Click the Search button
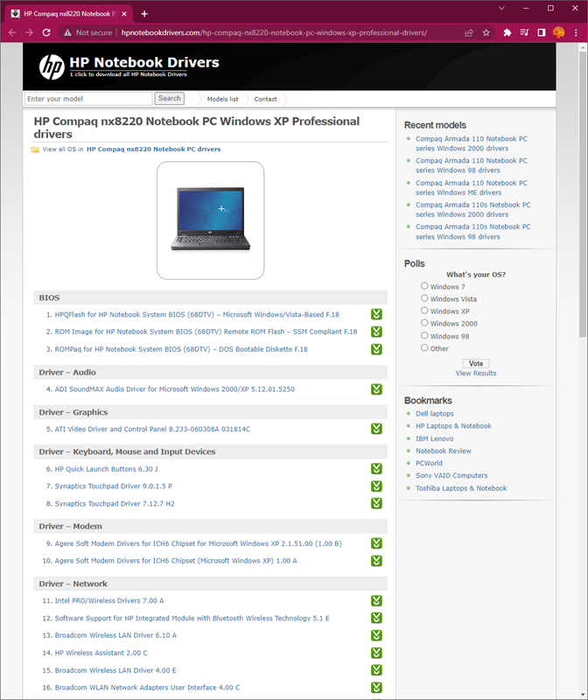The height and width of the screenshot is (700, 588). point(169,98)
